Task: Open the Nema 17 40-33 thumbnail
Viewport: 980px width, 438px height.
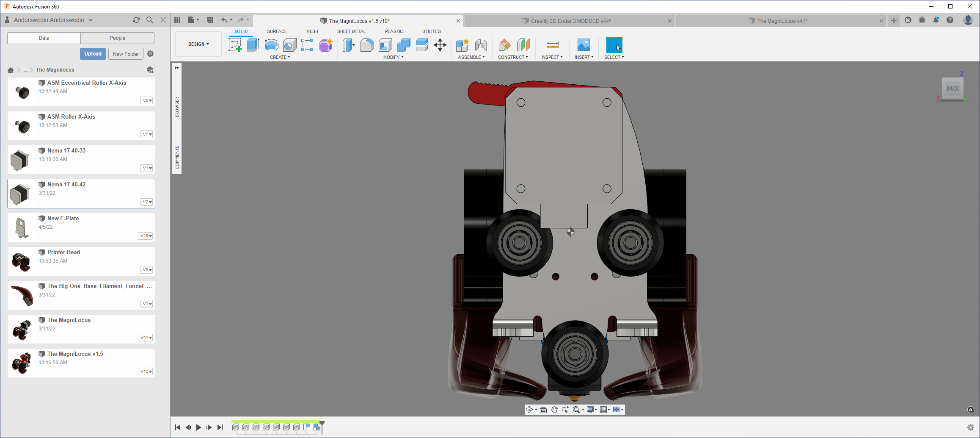Action: 20,160
